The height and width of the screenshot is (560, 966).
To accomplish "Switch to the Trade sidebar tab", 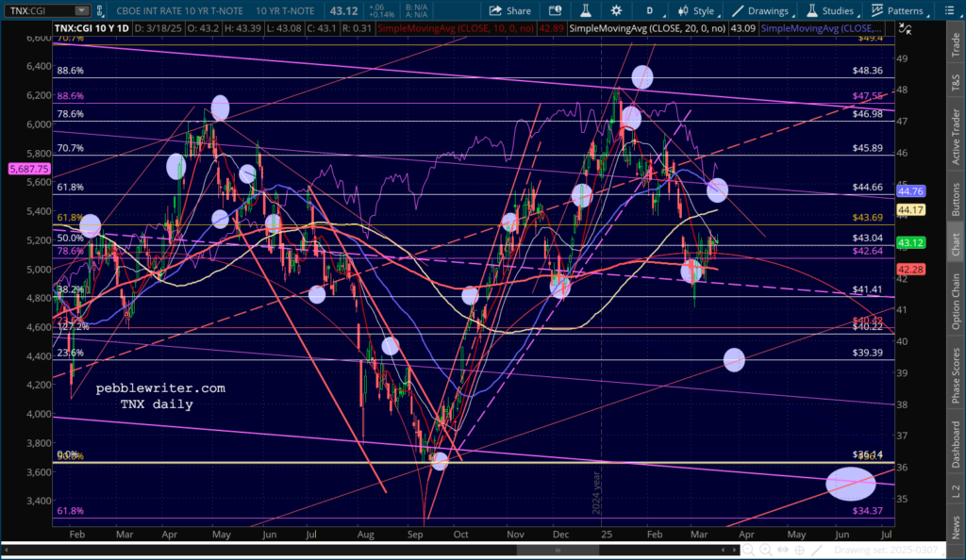I will coord(956,45).
